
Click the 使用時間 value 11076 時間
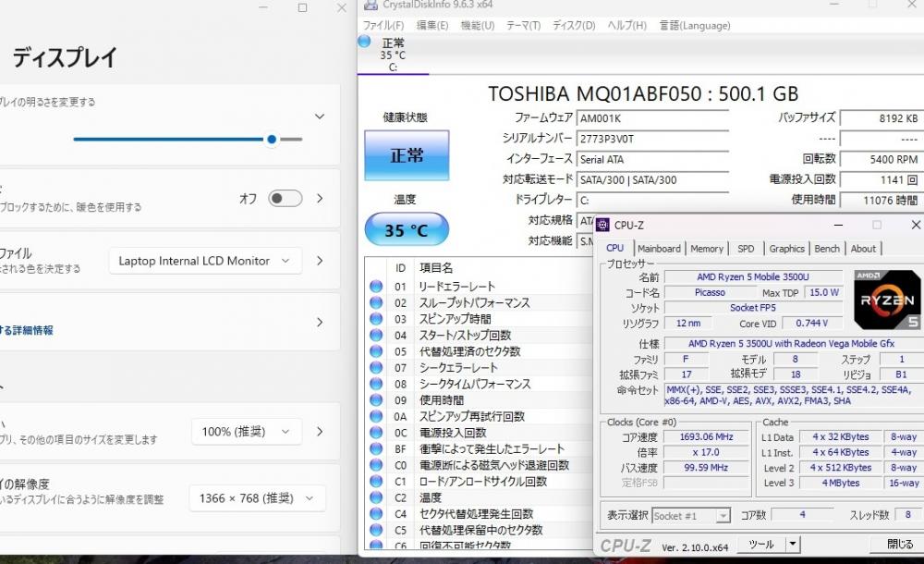tap(881, 200)
